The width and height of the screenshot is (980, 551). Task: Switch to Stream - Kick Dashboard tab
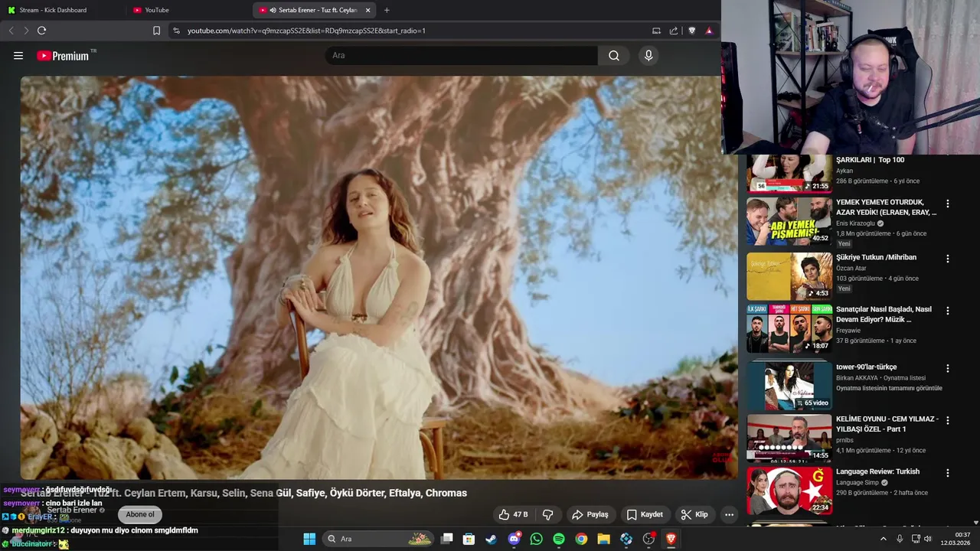point(61,10)
